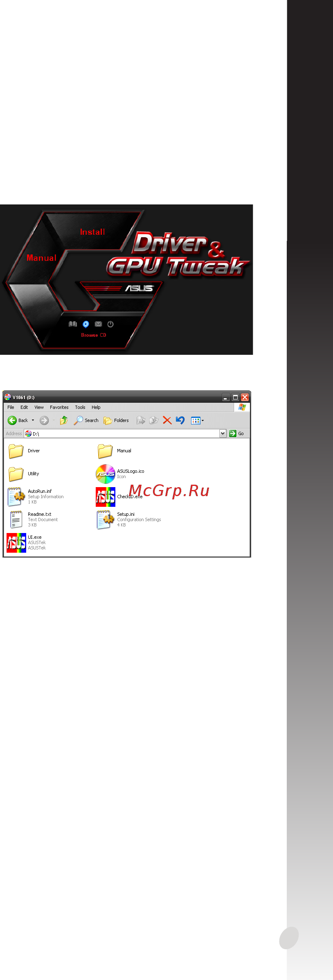
Task: Select the Setup.ini file
Action: point(128,519)
